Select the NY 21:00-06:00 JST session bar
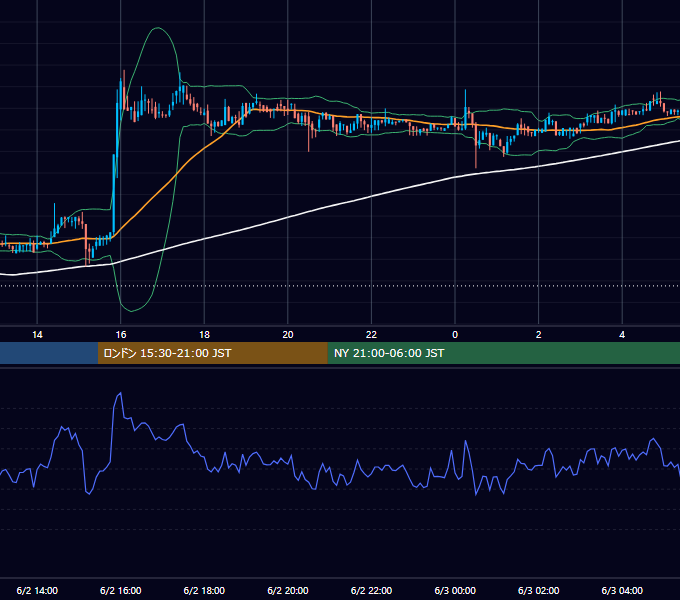The image size is (680, 600). coord(503,353)
